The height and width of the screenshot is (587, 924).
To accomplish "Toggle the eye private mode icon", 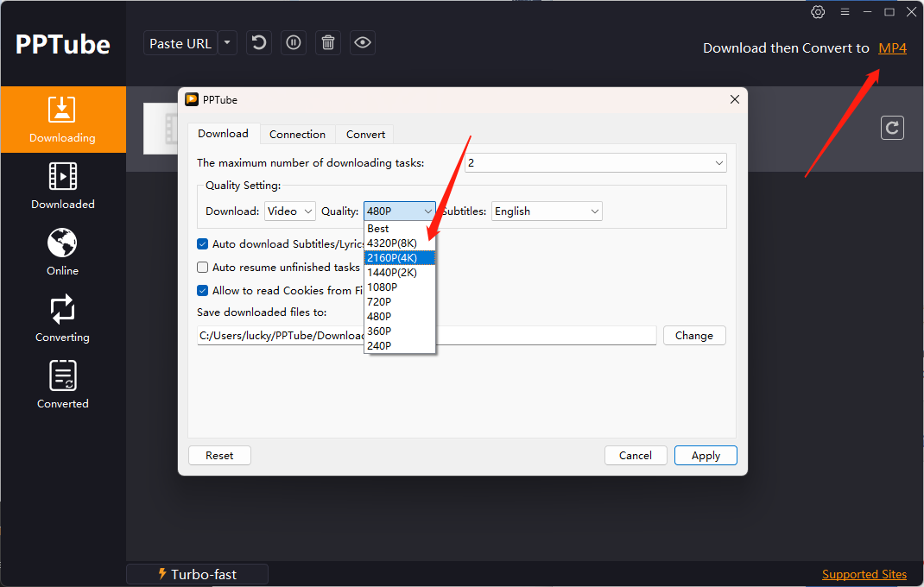I will pyautogui.click(x=363, y=43).
